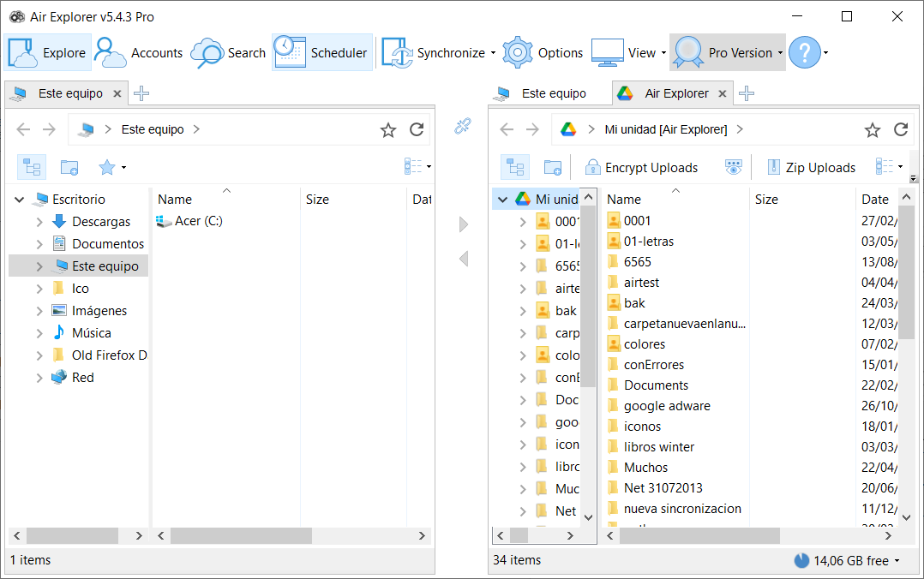Sort right pane by Name column

(675, 199)
